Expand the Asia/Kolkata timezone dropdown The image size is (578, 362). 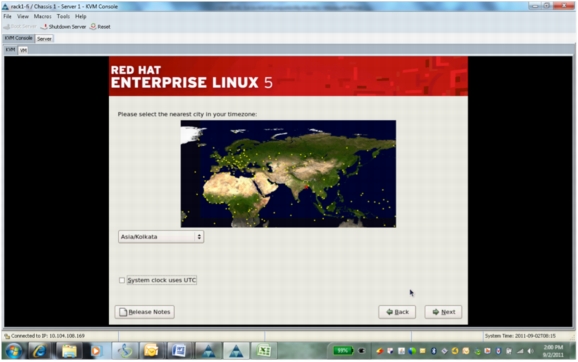[161, 237]
